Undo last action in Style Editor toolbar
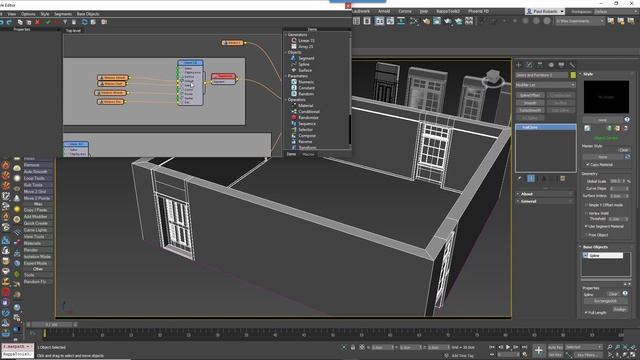The width and height of the screenshot is (640, 360). point(2,22)
